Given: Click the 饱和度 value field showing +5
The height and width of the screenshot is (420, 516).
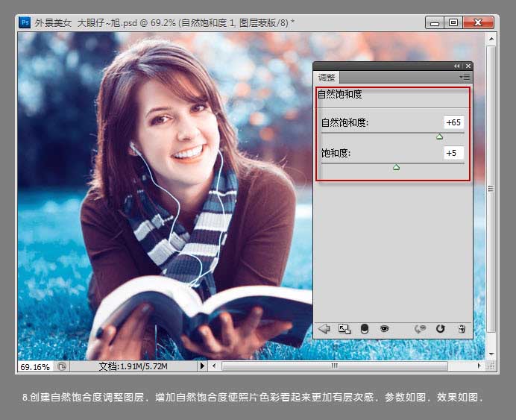Looking at the screenshot, I should click(453, 153).
